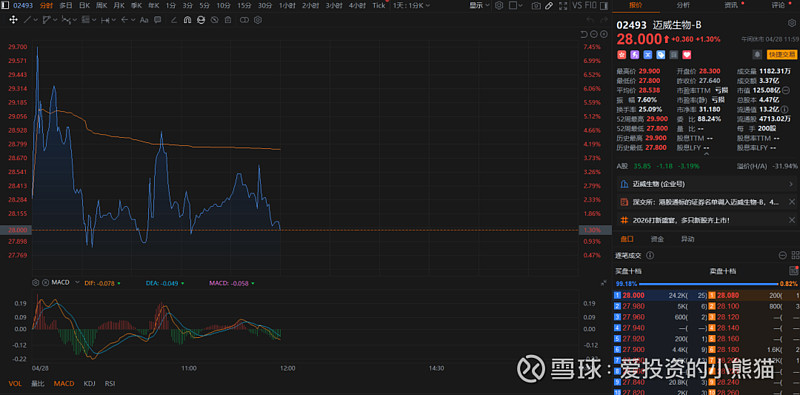The height and width of the screenshot is (395, 800).
Task: Click the VS compare button
Action: [x=578, y=5]
